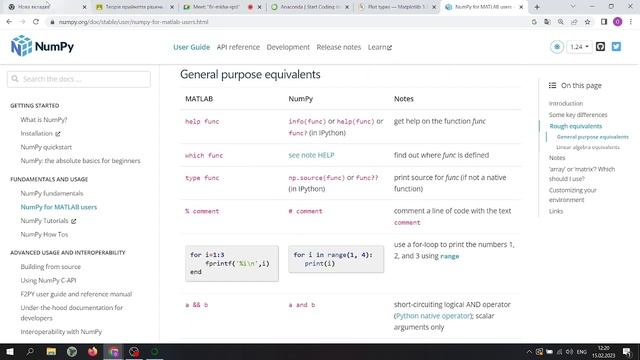This screenshot has width=640, height=360.
Task: Click the np.source(func) code text
Action: coord(316,178)
